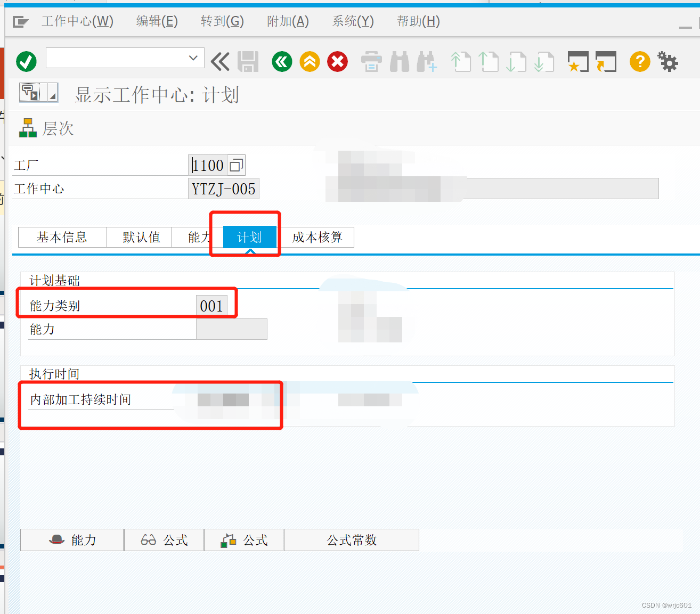Exit the screen via the yellow arrow icon
Image resolution: width=700 pixels, height=614 pixels.
point(310,61)
